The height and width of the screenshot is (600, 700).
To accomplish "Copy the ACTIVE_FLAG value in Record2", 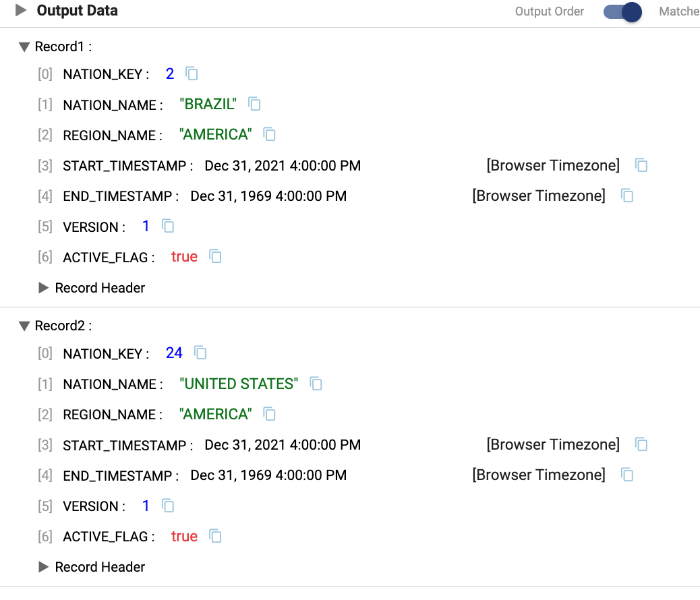I will [215, 536].
